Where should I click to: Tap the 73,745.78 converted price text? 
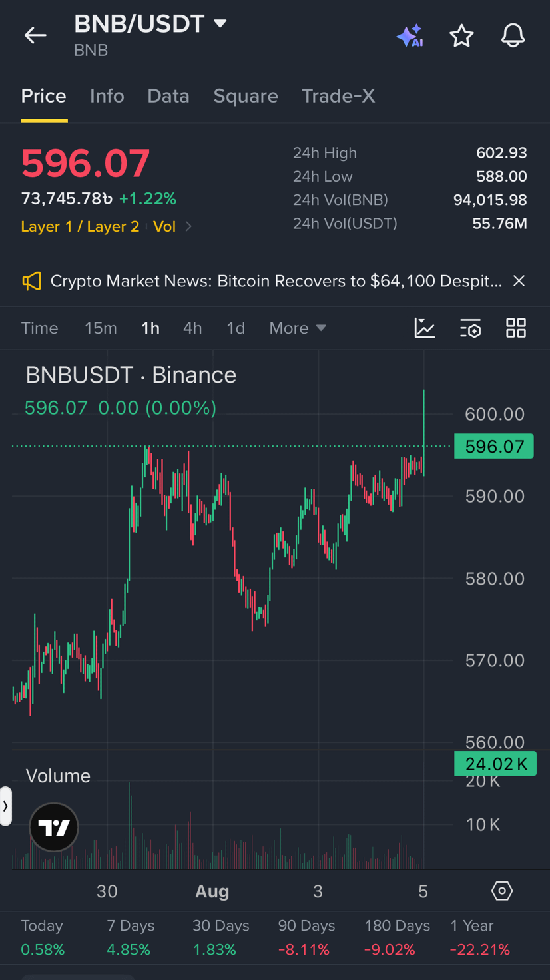click(x=67, y=198)
